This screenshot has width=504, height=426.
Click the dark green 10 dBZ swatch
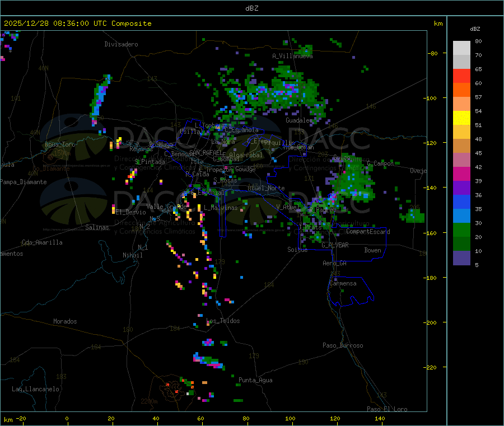click(461, 244)
